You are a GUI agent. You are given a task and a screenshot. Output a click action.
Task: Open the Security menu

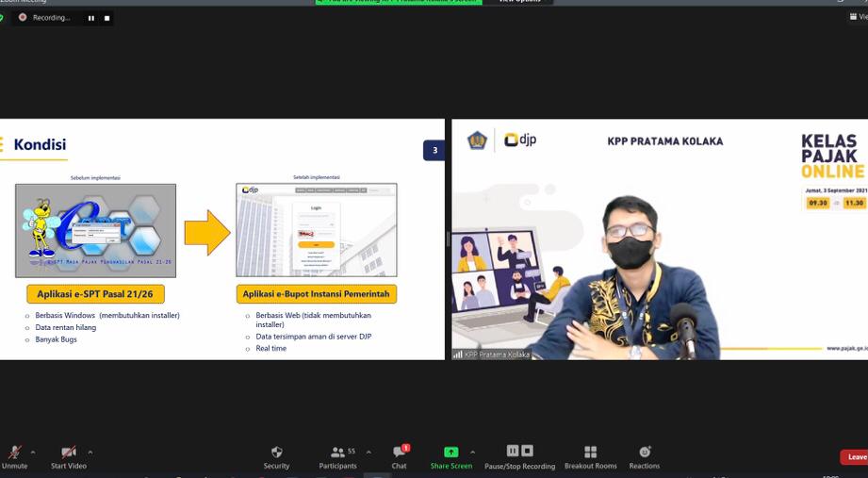point(276,453)
